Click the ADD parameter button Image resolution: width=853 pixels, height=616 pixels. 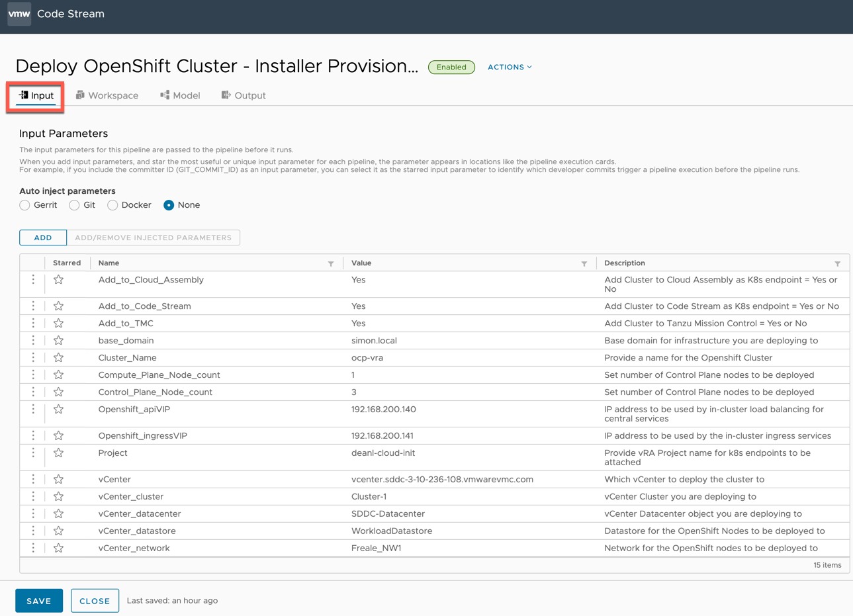coord(43,238)
